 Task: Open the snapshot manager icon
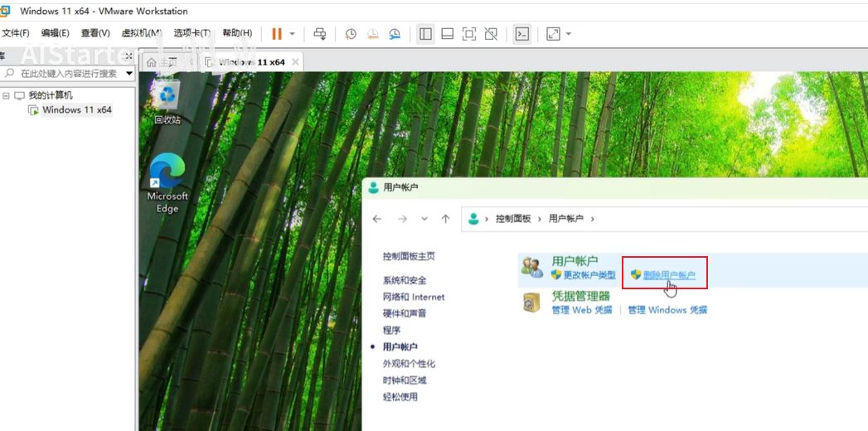(x=395, y=34)
